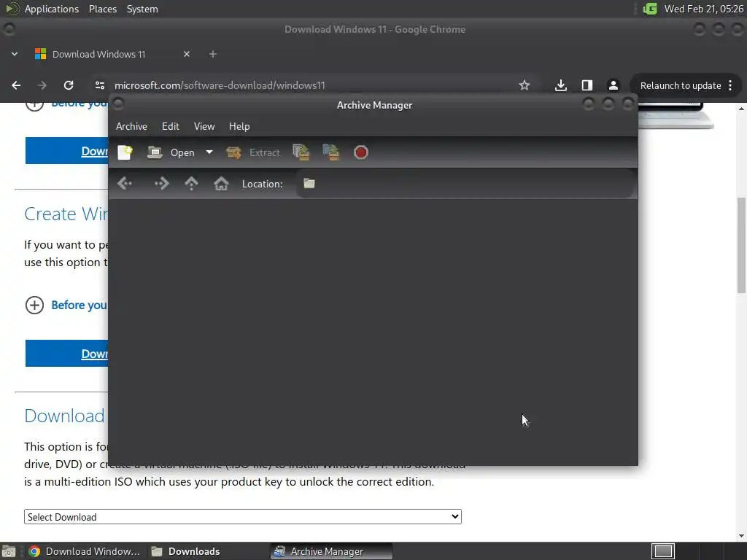747x560 pixels.
Task: Click the Location field in Archive Manager
Action: [465, 183]
